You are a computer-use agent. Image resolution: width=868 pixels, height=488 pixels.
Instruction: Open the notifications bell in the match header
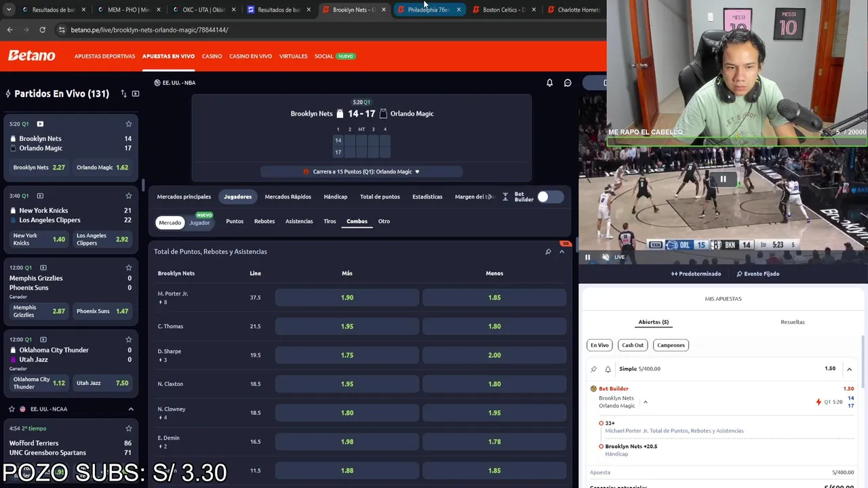click(x=549, y=83)
